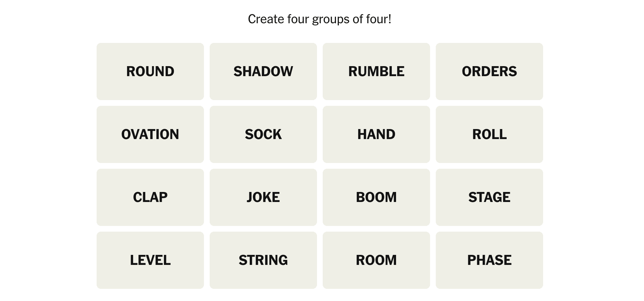Toggle selection of the word BOOM

click(x=376, y=197)
